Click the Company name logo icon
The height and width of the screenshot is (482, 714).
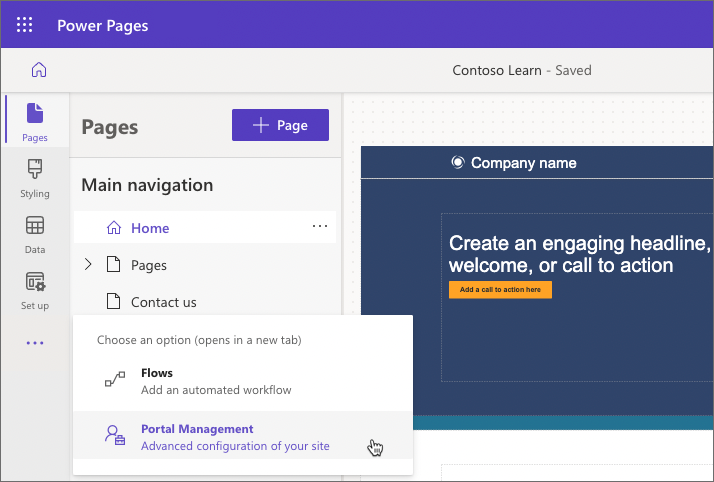point(458,162)
